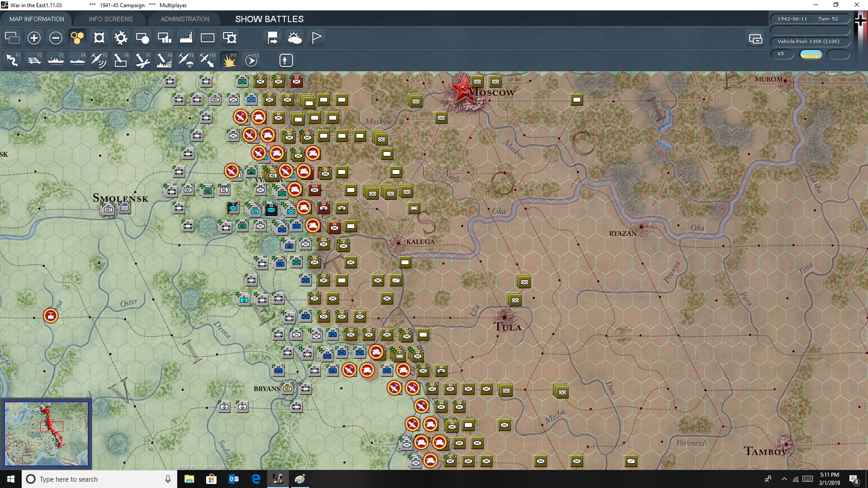Click the End Turn (F12) button
Image resolution: width=868 pixels, height=488 pixels.
click(x=251, y=60)
